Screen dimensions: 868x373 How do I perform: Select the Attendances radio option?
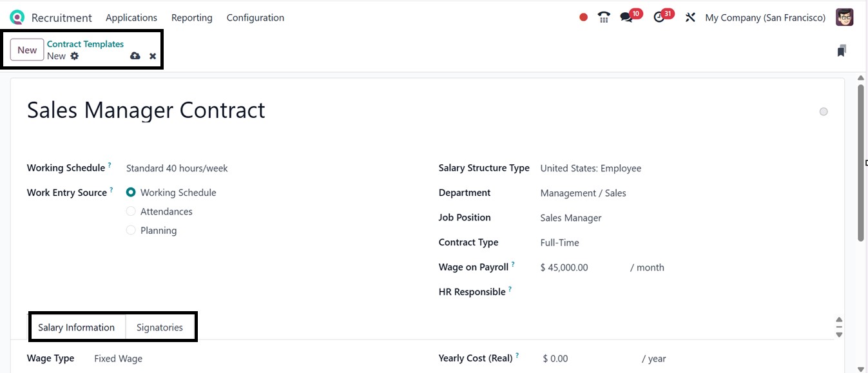point(131,211)
